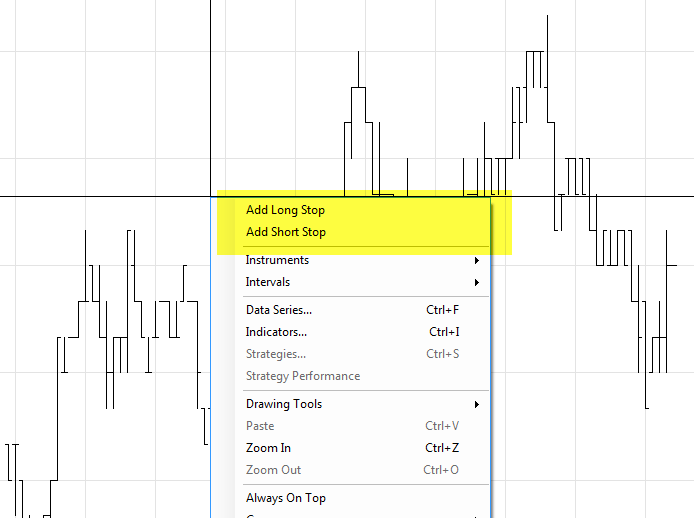The image size is (694, 518).
Task: Select the Add Short Stop entry
Action: [x=286, y=232]
